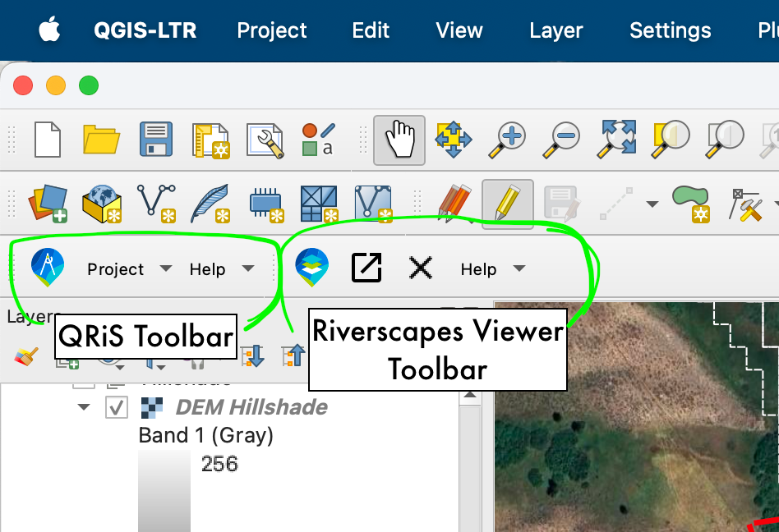
Task: Open the Riverscapes Viewer Help dropdown
Action: click(x=493, y=269)
